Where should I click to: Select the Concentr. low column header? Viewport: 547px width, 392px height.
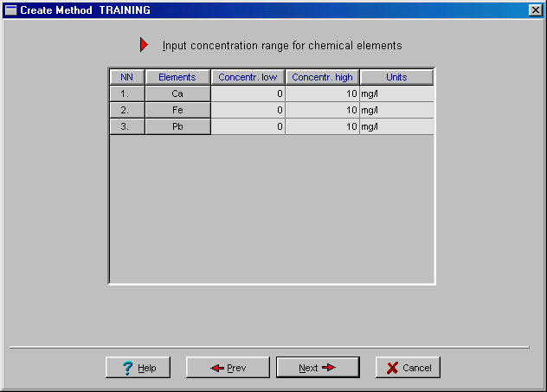(x=248, y=77)
